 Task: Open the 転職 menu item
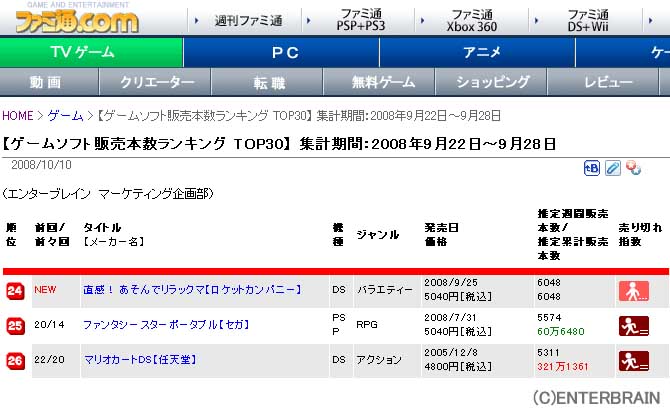click(x=267, y=82)
